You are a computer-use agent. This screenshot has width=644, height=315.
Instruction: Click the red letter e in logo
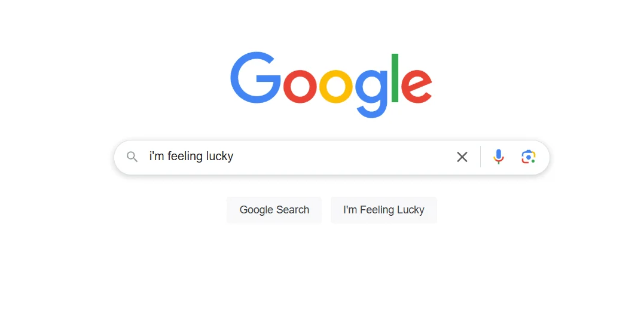click(x=416, y=86)
